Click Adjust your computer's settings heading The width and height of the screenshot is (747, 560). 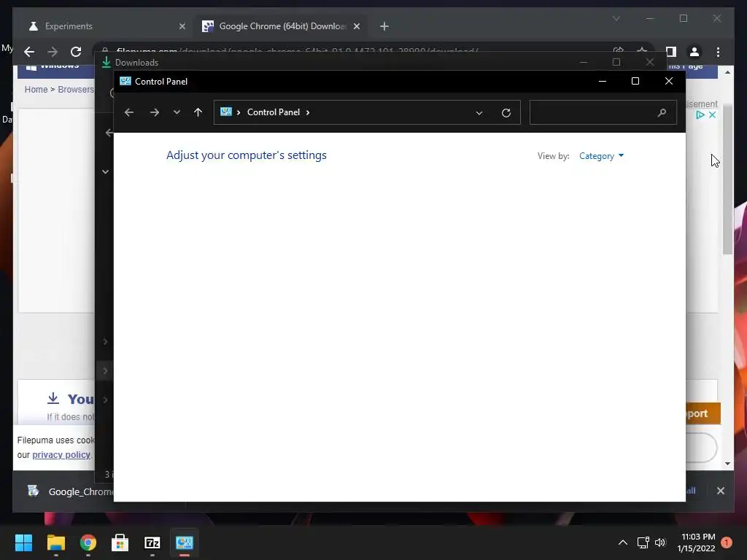point(247,155)
